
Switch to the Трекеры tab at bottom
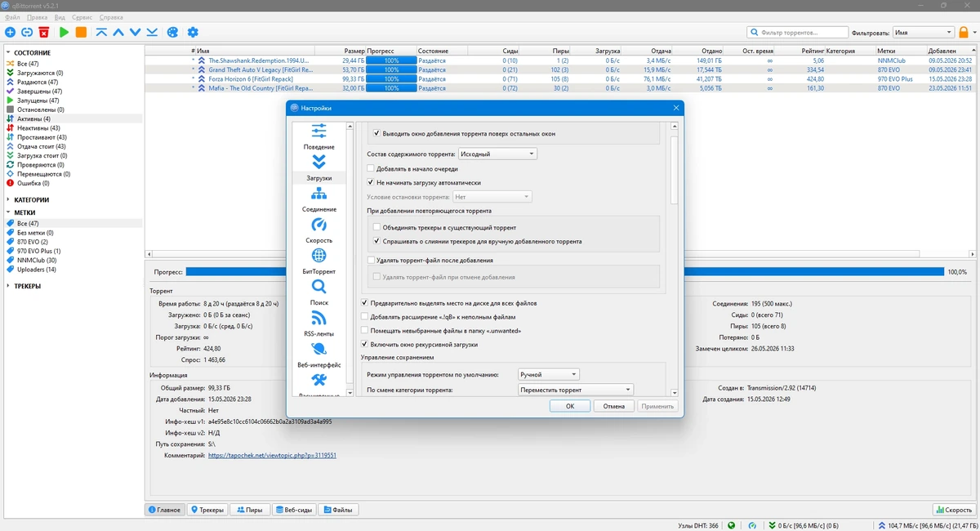[x=207, y=510]
